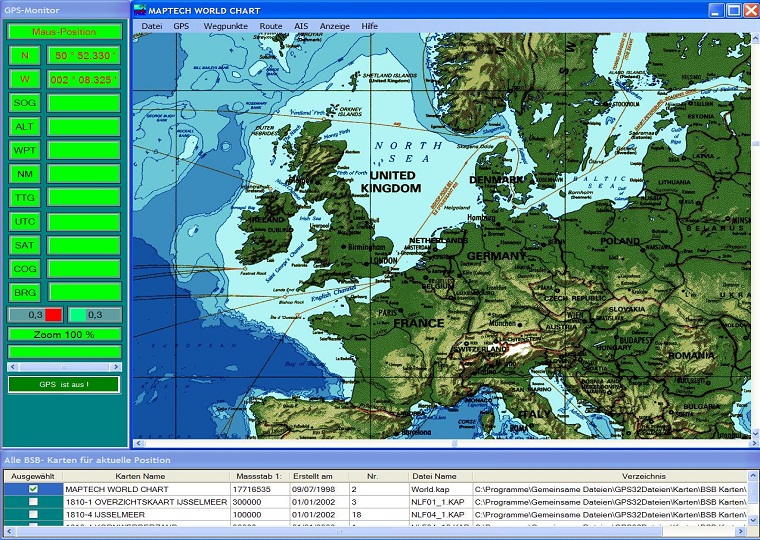
Task: Click the longitude value 002° 08.325'
Action: tap(84, 79)
